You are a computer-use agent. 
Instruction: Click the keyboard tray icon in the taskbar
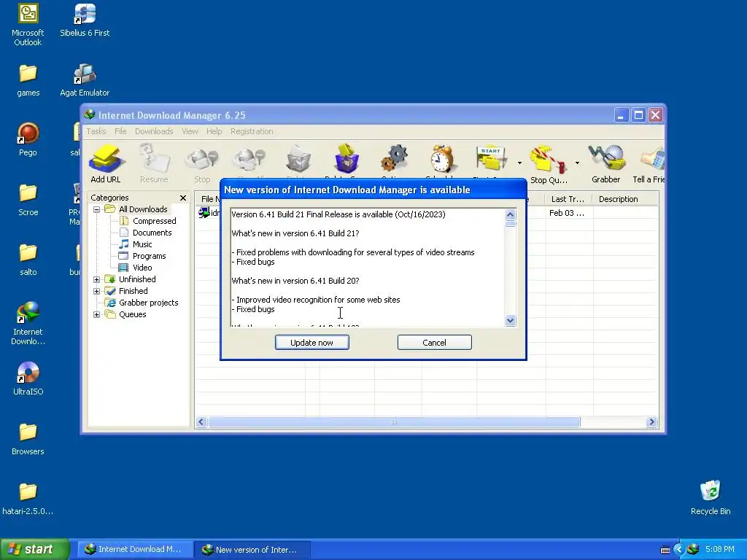[665, 550]
